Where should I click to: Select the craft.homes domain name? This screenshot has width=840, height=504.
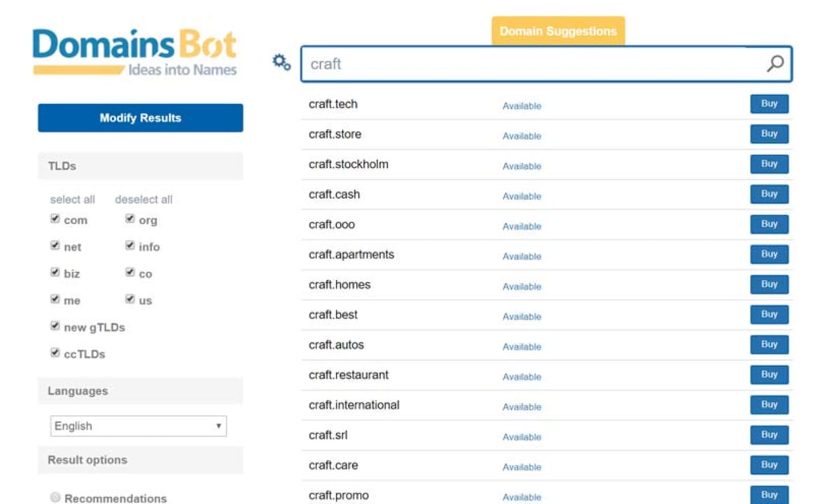pos(339,285)
